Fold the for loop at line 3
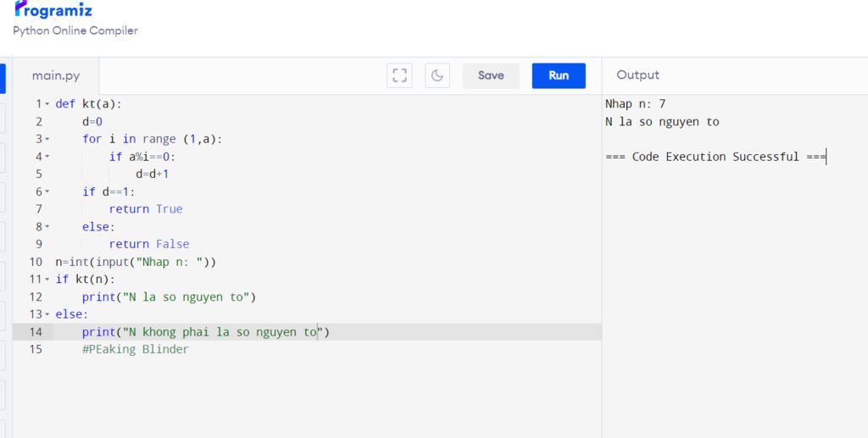This screenshot has width=868, height=438. (47, 139)
